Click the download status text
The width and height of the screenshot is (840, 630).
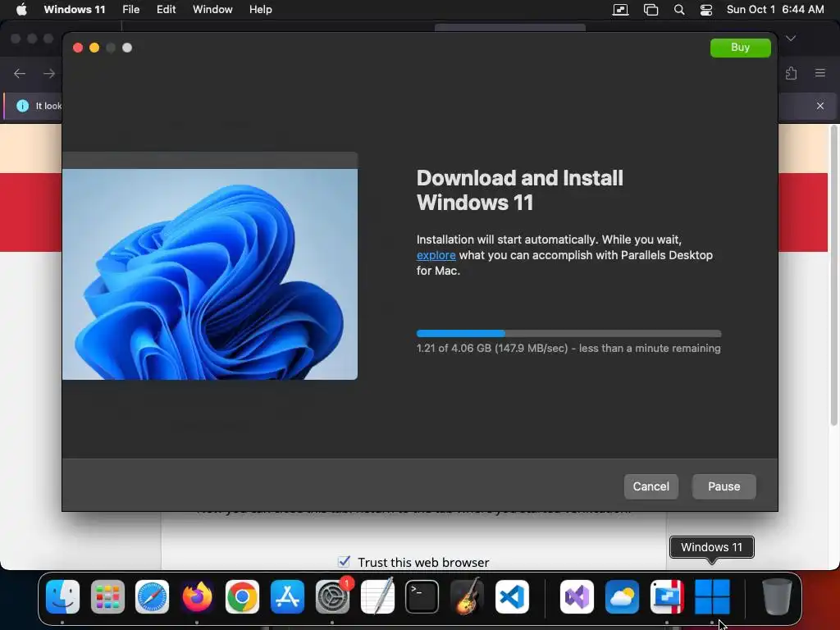(568, 348)
